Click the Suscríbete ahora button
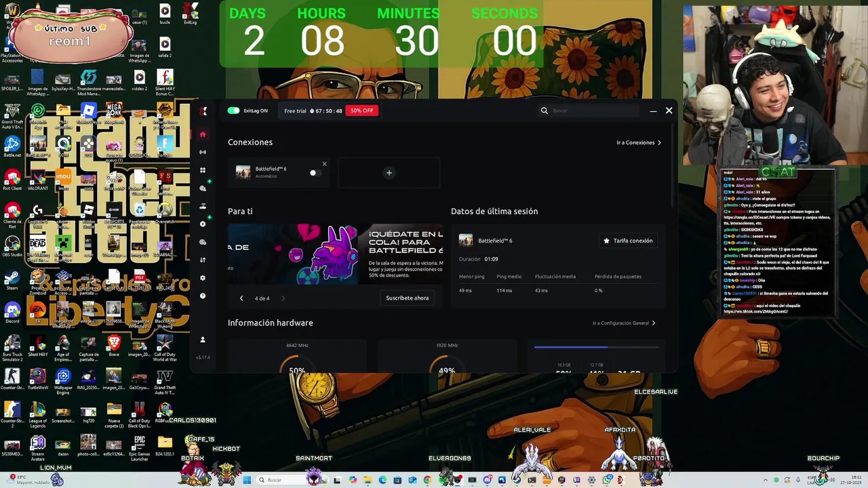Screen dimensions: 868x488 407,298
